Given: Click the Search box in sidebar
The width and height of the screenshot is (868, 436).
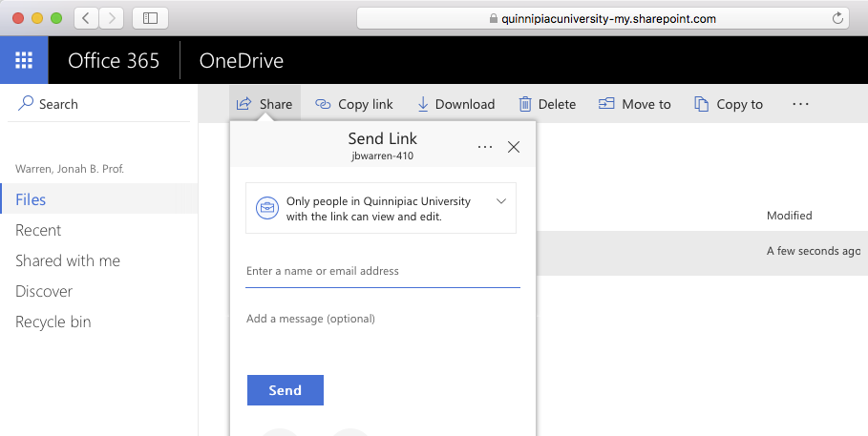Looking at the screenshot, I should tap(95, 104).
